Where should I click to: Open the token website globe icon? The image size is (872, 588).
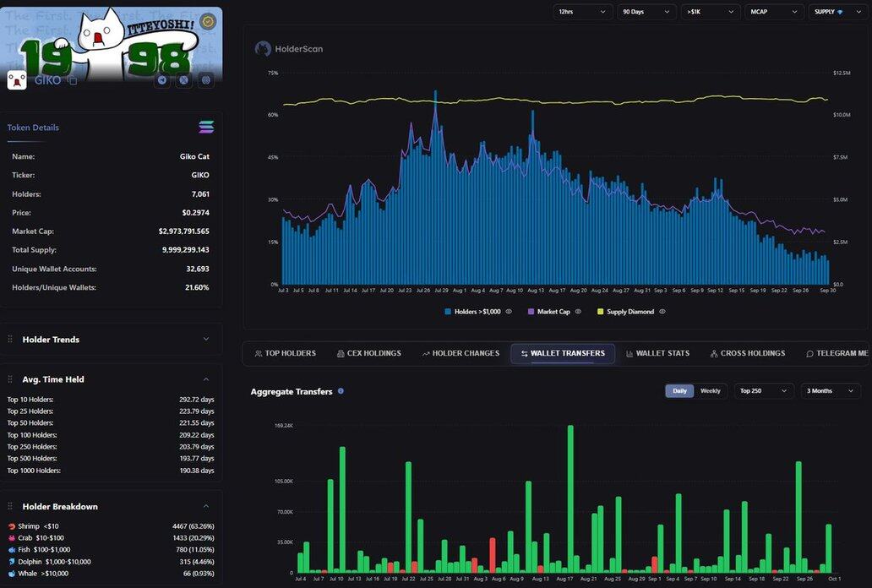(x=205, y=80)
